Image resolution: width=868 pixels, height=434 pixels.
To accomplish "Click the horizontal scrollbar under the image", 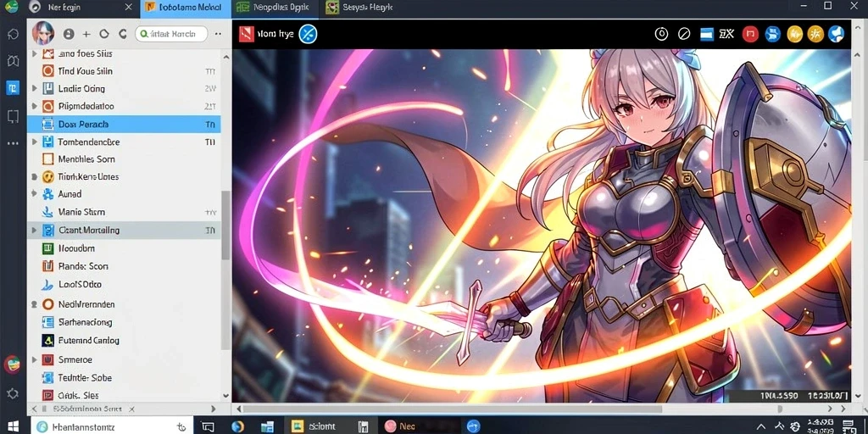I will pos(453,409).
